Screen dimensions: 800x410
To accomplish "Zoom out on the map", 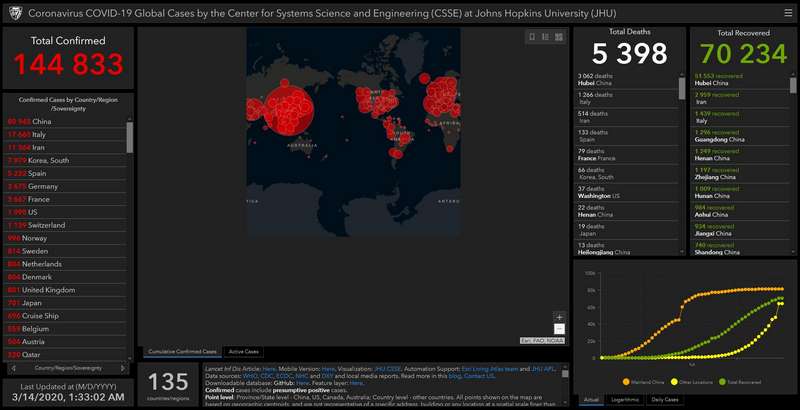I will [x=559, y=329].
